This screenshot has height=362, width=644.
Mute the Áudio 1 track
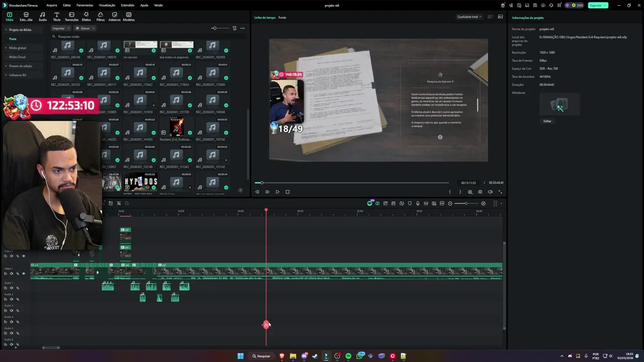(11, 288)
